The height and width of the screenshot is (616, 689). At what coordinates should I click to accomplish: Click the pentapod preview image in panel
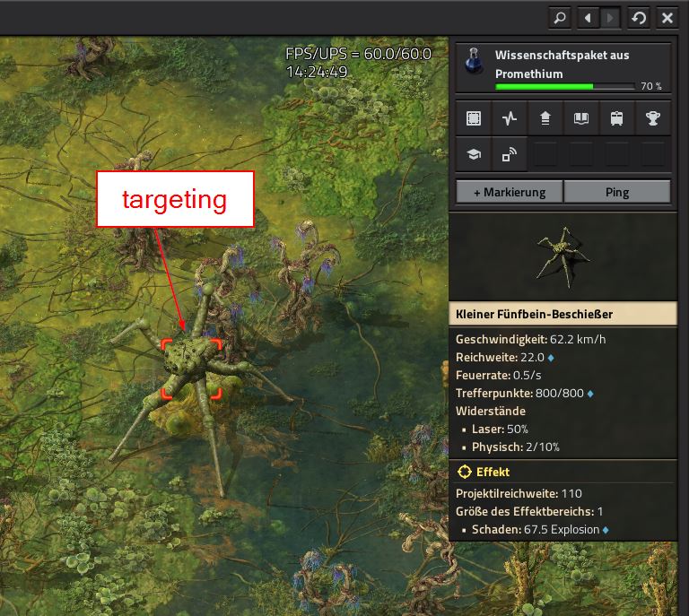tap(563, 257)
